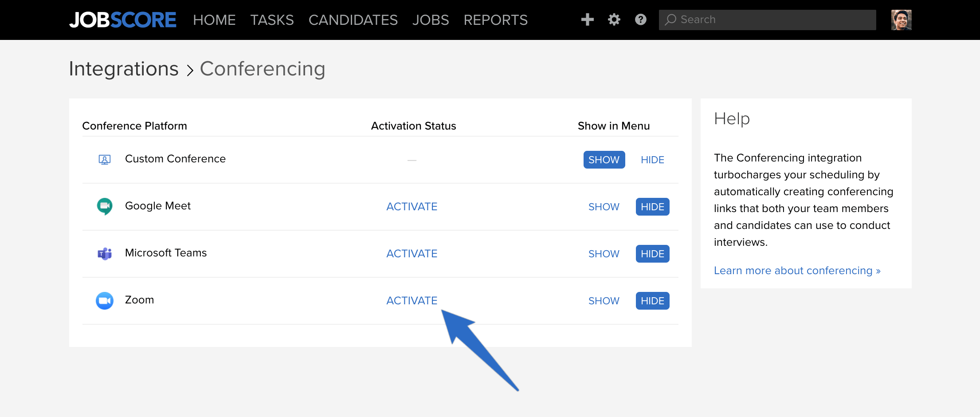Activate the Google Meet integration
Viewport: 980px width, 417px height.
pyautogui.click(x=412, y=207)
